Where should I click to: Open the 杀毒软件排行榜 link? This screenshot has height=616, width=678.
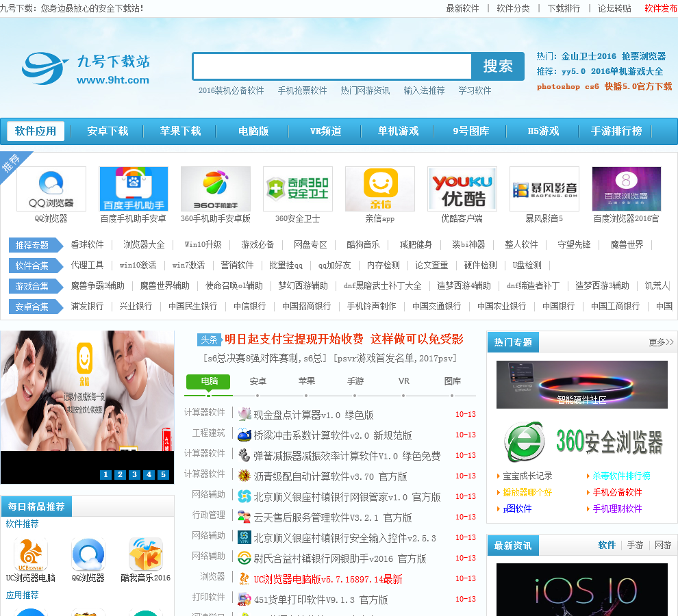click(x=621, y=476)
